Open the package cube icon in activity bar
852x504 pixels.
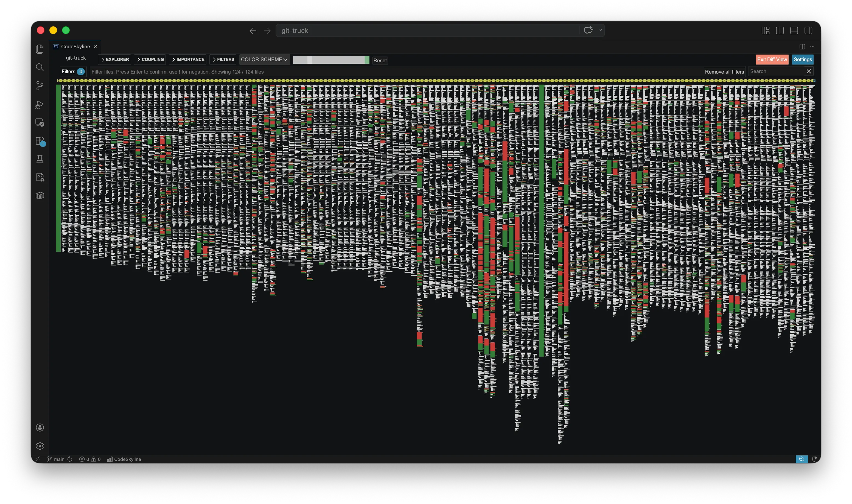pyautogui.click(x=40, y=196)
